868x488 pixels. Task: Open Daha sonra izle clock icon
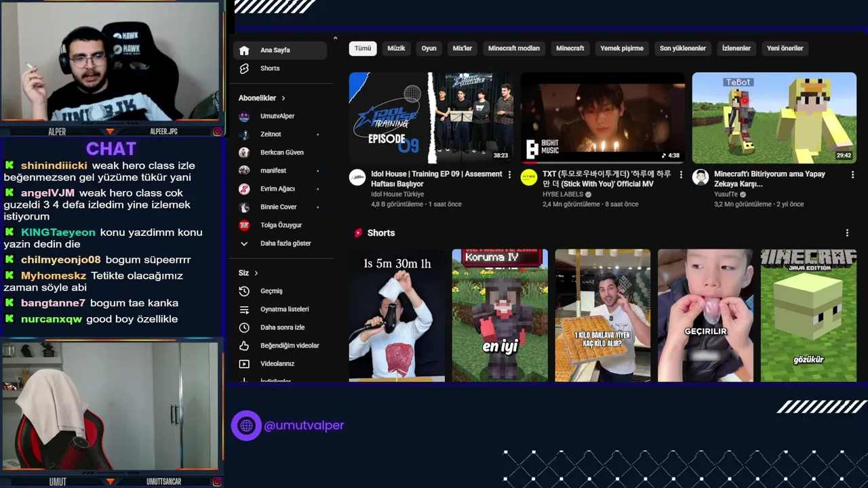(x=244, y=327)
